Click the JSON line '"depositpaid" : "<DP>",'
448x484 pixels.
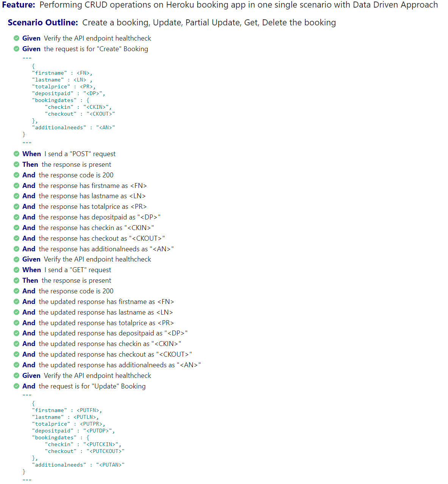pos(69,94)
